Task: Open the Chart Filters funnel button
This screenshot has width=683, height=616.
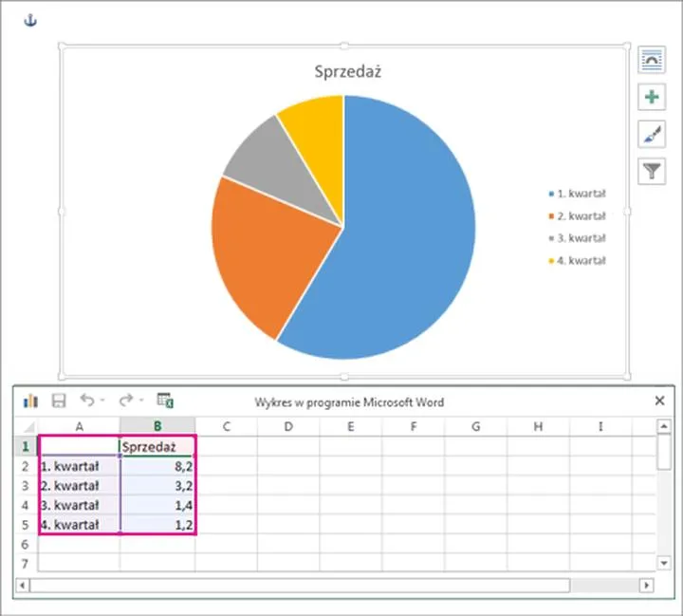Action: [x=653, y=171]
